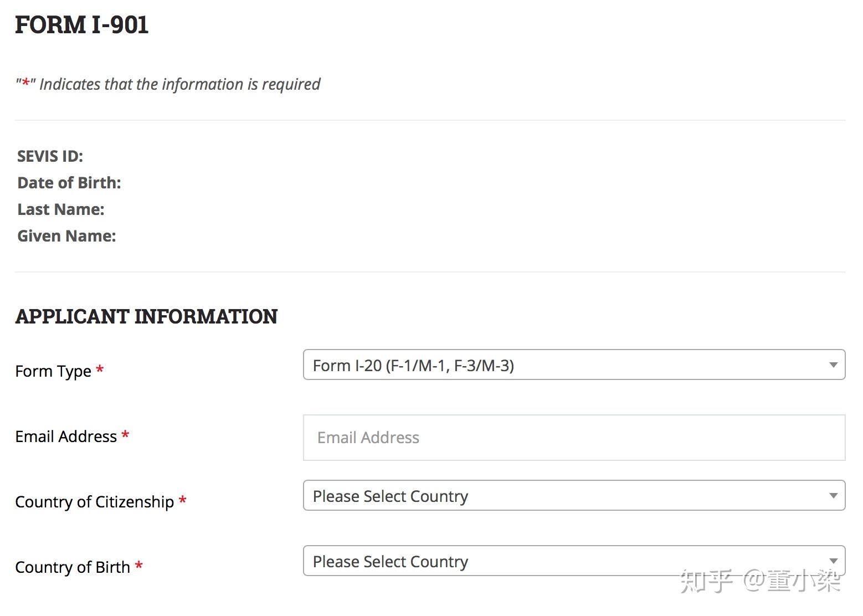Click the SEVIS ID label

click(x=50, y=156)
